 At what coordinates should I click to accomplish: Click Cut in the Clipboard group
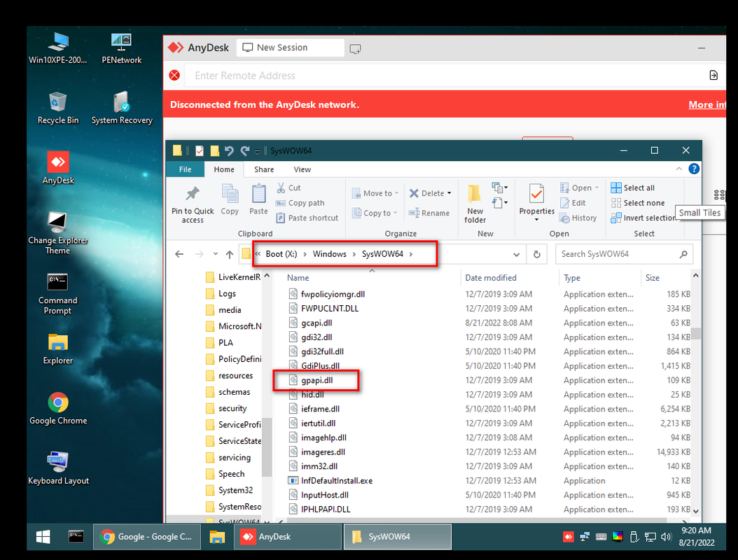pyautogui.click(x=289, y=188)
